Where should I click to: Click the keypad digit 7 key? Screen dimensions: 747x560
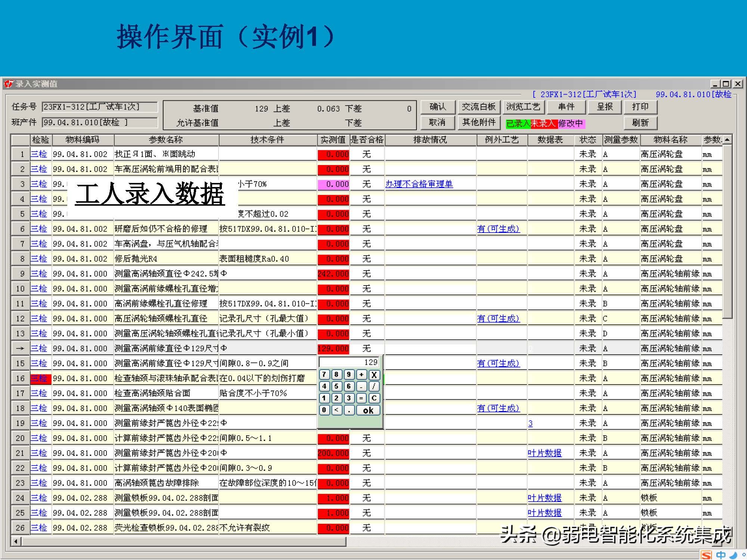(x=324, y=374)
